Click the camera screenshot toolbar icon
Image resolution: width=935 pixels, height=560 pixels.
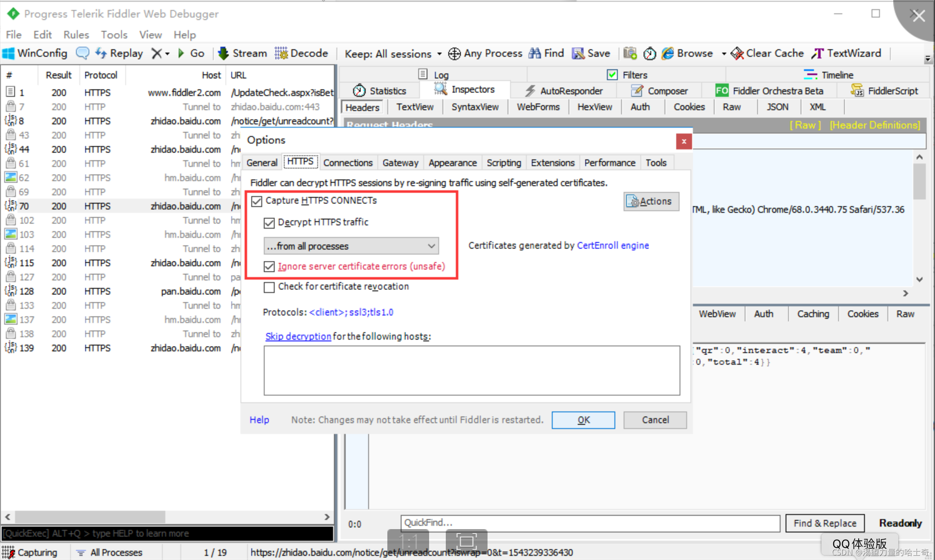coord(630,53)
